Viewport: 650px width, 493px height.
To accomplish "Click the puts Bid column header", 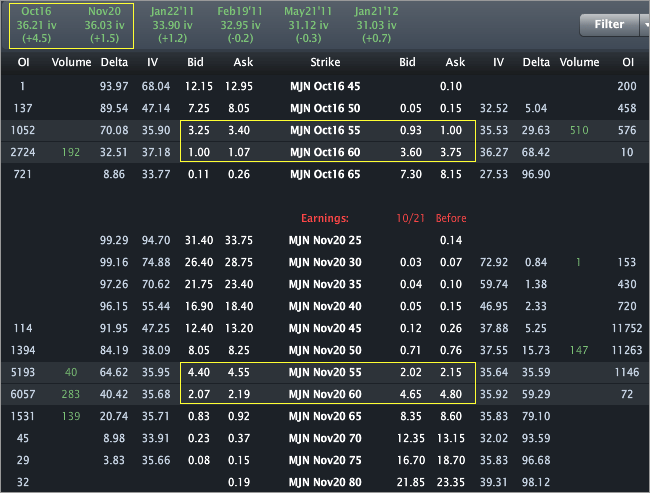I will pyautogui.click(x=407, y=62).
